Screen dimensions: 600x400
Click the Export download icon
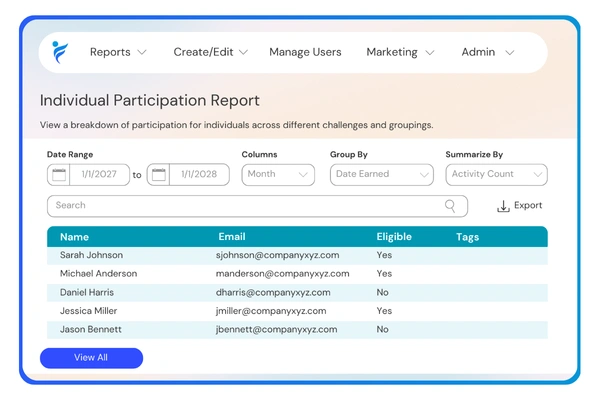click(503, 206)
